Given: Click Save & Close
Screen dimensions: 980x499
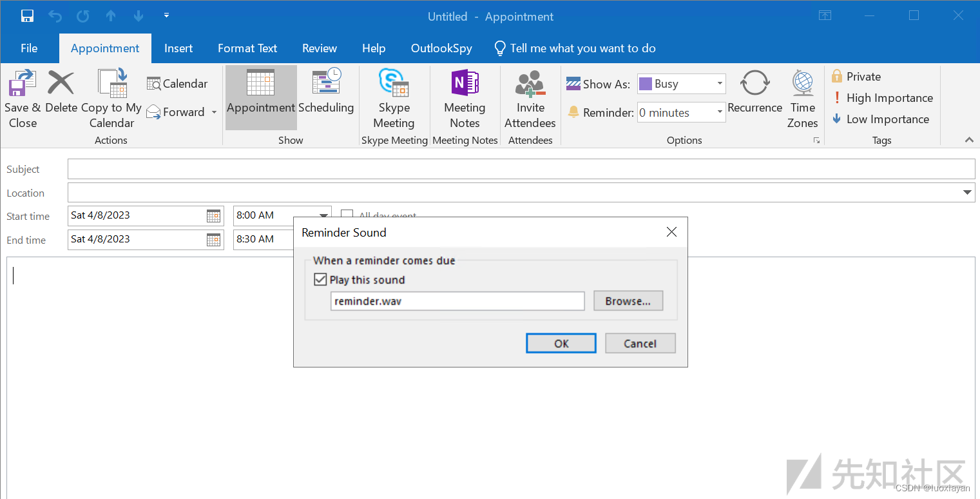Looking at the screenshot, I should pyautogui.click(x=23, y=99).
